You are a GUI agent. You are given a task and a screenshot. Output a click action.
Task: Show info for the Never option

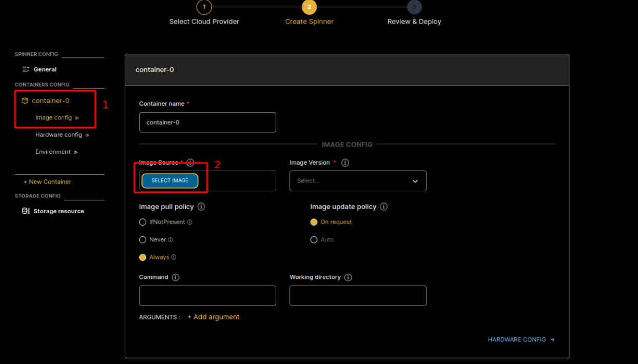(x=170, y=240)
